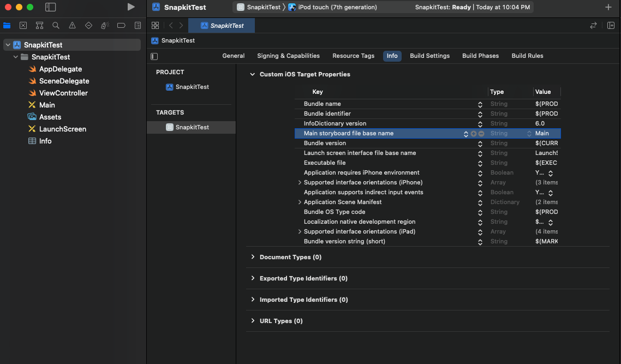This screenshot has width=621, height=364.
Task: Open the LaunchScreen storyboard
Action: (x=57, y=129)
